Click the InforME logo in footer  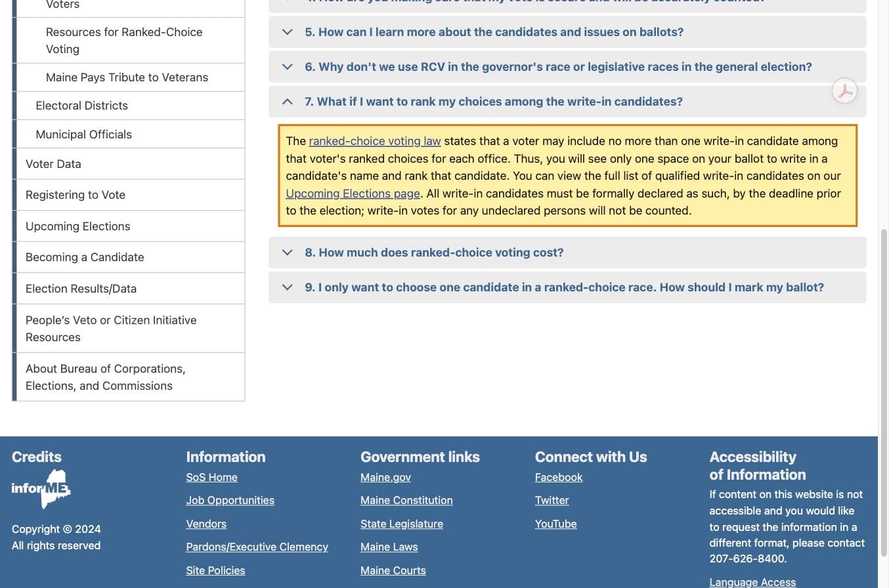pos(41,489)
